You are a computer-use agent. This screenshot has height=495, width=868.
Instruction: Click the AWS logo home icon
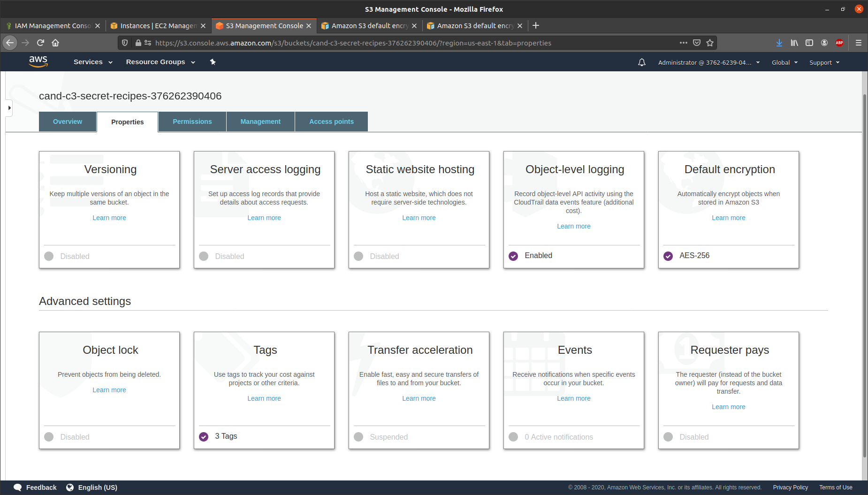pos(38,61)
